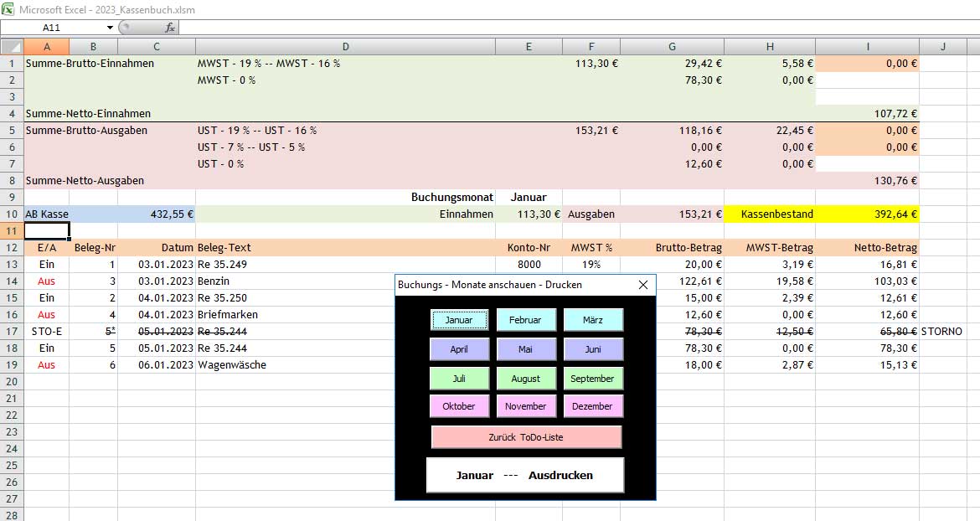980x521 pixels.
Task: Click Januar --- Ausdrucken print button
Action: tap(525, 475)
